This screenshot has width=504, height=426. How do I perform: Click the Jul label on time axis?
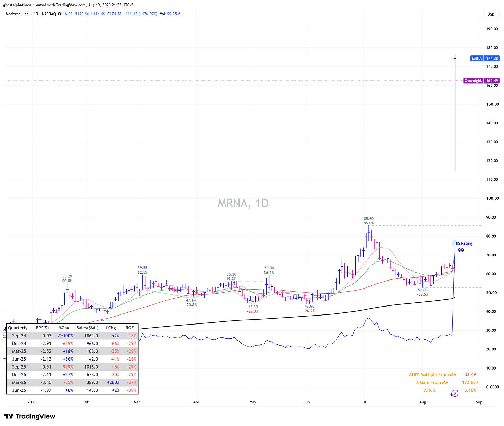[364, 402]
